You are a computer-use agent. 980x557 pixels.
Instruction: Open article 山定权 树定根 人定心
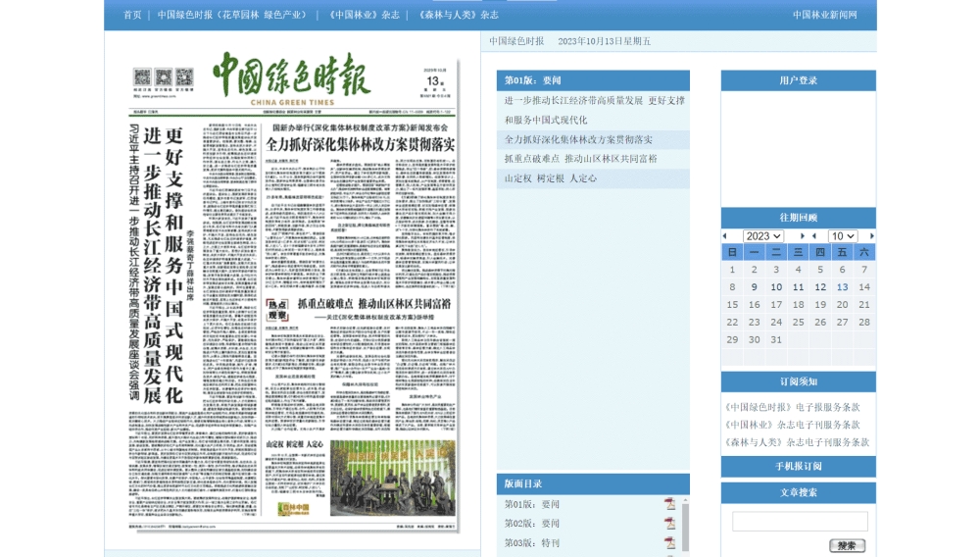550,178
